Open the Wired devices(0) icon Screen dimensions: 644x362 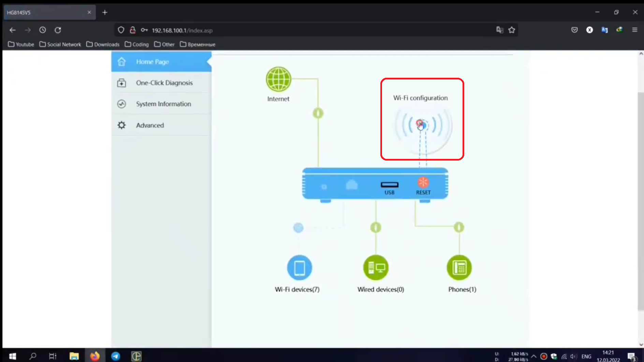coord(376,268)
